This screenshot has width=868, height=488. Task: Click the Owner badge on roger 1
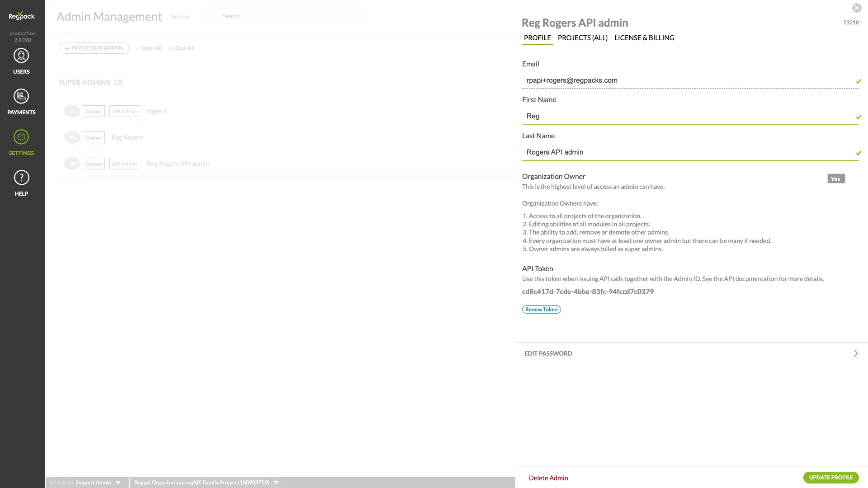[94, 111]
